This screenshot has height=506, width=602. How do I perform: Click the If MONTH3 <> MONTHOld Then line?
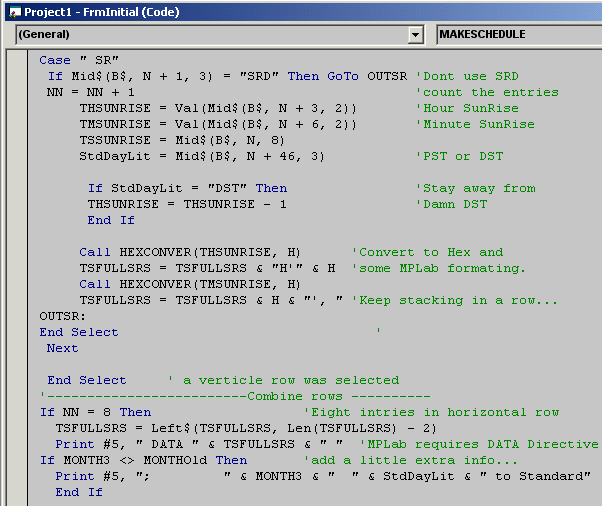pyautogui.click(x=143, y=460)
